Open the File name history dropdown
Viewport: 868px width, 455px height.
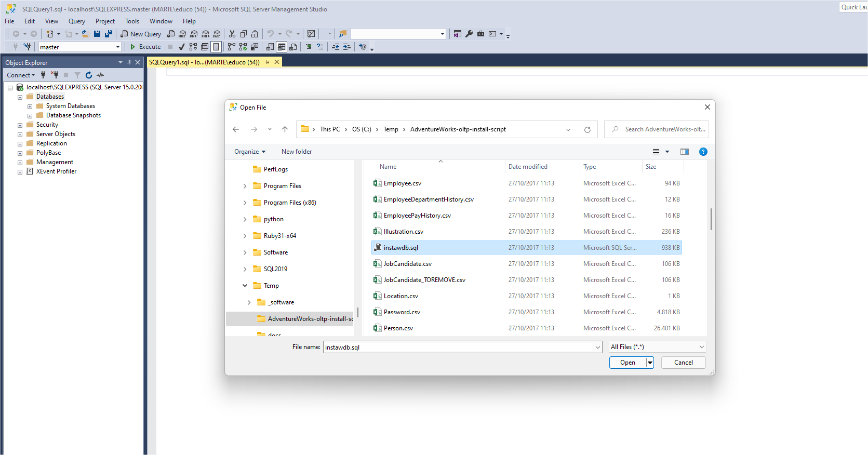(x=597, y=347)
